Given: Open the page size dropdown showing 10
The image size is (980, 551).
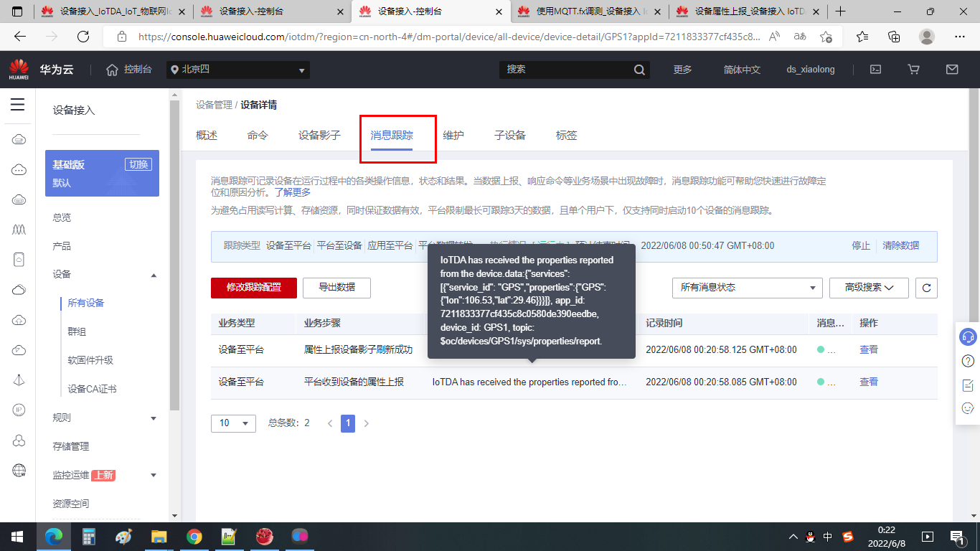Looking at the screenshot, I should coord(233,423).
